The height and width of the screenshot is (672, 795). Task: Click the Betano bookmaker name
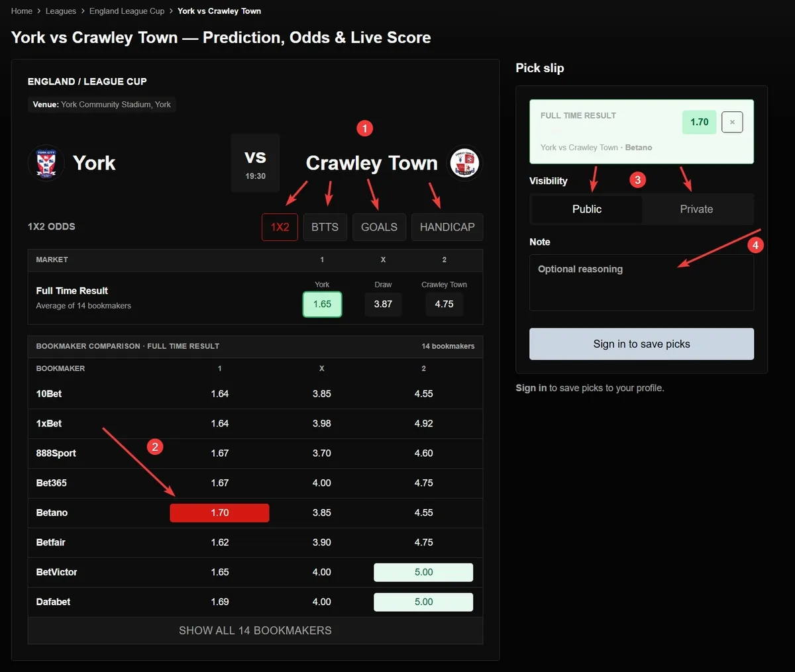(52, 513)
